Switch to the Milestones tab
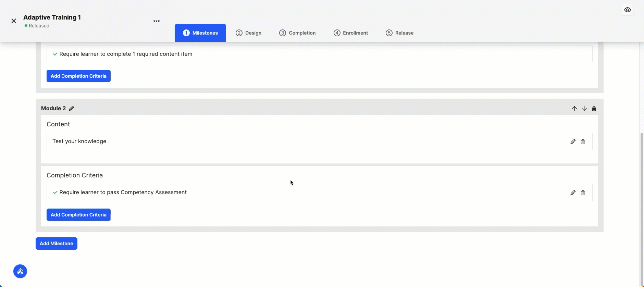The width and height of the screenshot is (644, 287). point(200,33)
